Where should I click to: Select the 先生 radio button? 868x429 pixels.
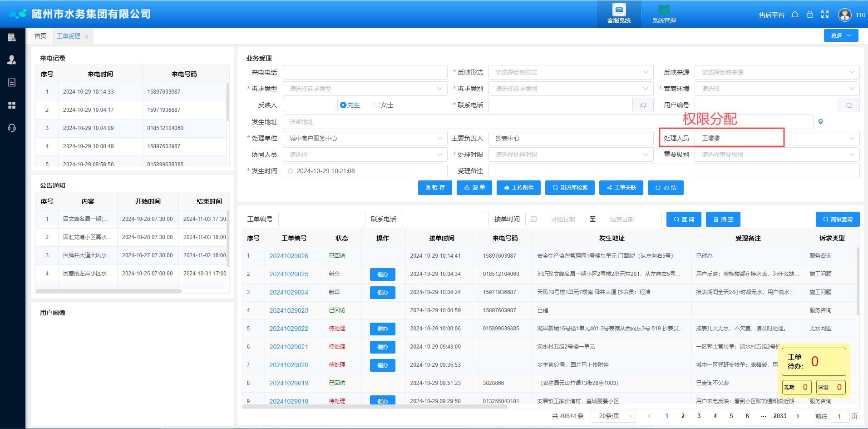coord(343,105)
